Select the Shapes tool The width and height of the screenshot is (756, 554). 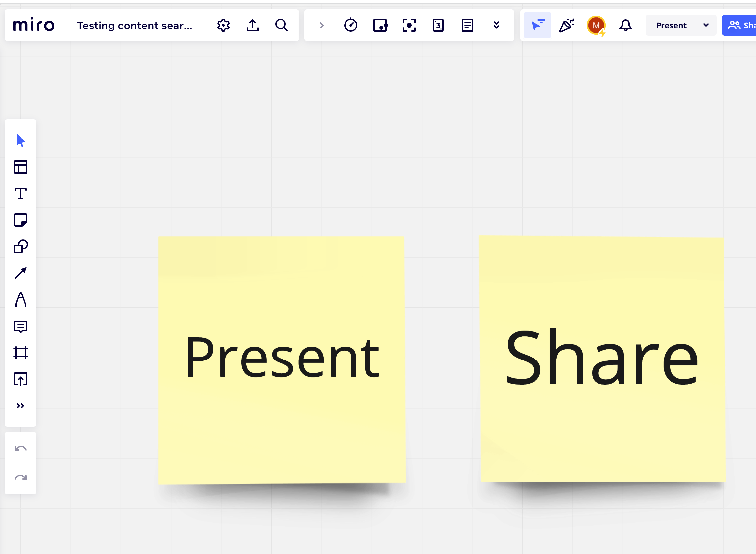coord(21,247)
